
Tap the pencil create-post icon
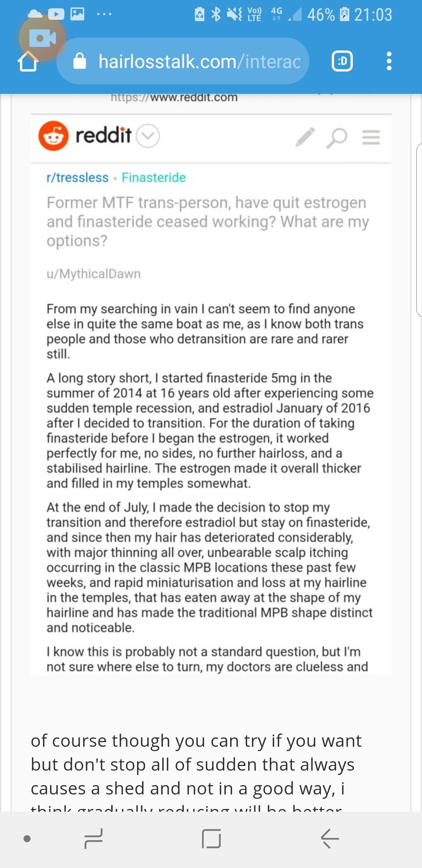[x=305, y=137]
